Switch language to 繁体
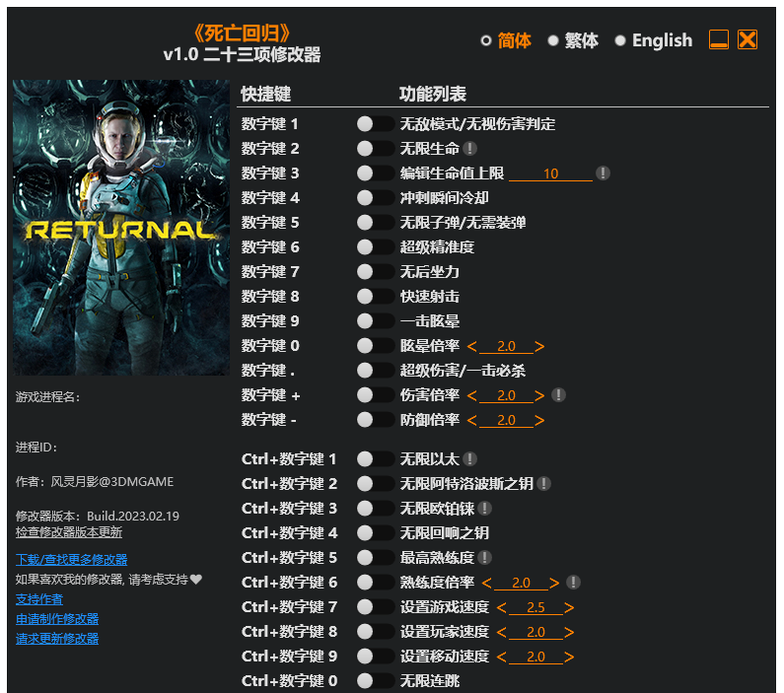784x693 pixels. (573, 40)
